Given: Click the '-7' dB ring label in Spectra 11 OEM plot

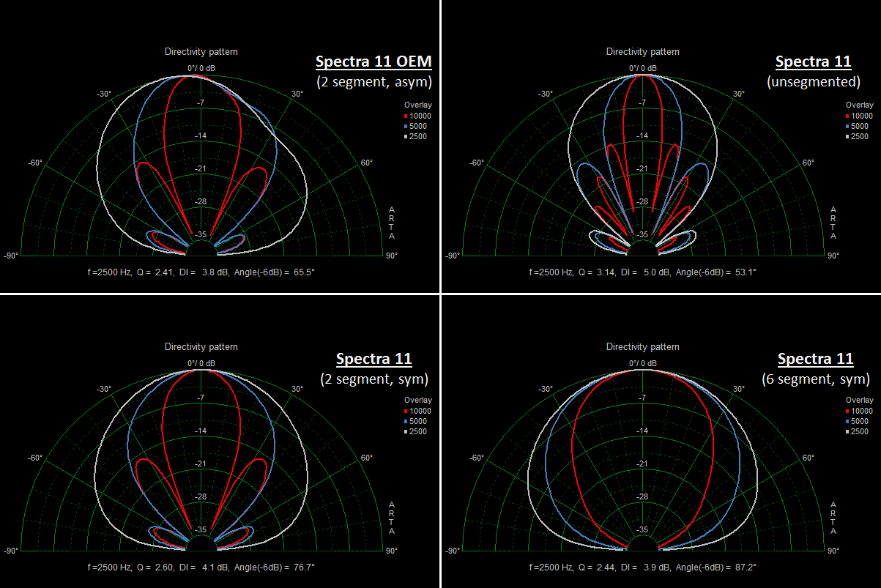Looking at the screenshot, I should (x=201, y=103).
